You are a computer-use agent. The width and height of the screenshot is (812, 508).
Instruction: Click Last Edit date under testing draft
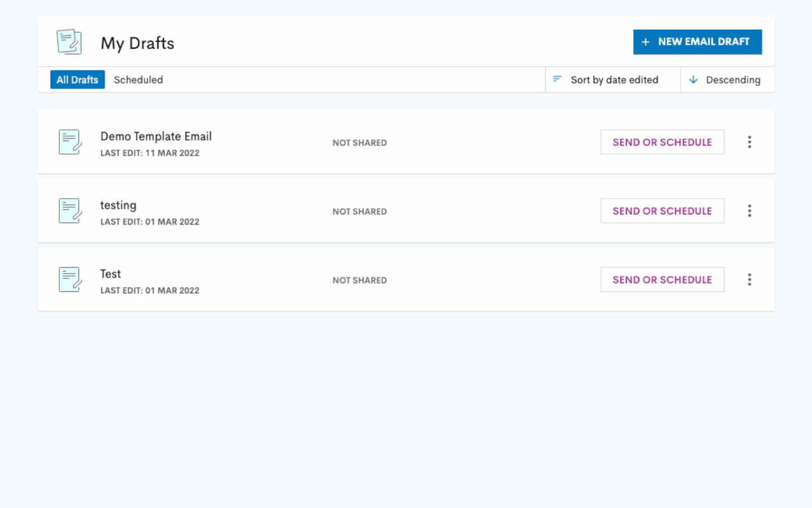(150, 222)
